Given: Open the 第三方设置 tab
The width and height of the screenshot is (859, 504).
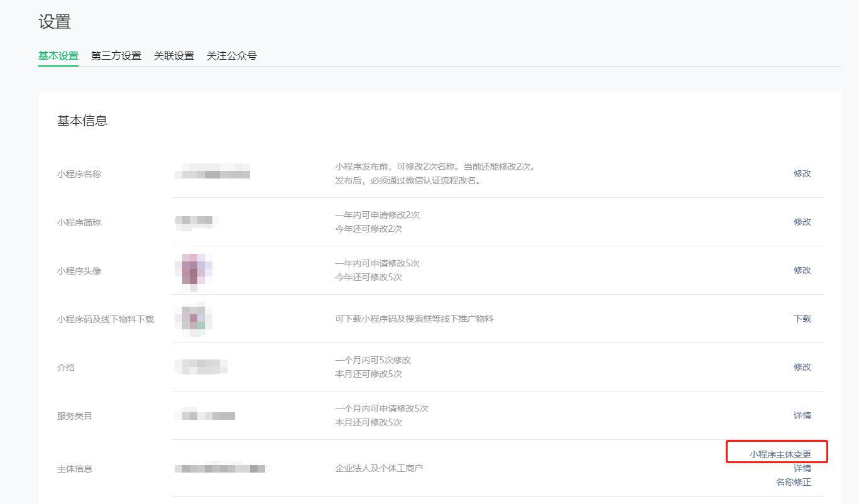Looking at the screenshot, I should pyautogui.click(x=116, y=55).
